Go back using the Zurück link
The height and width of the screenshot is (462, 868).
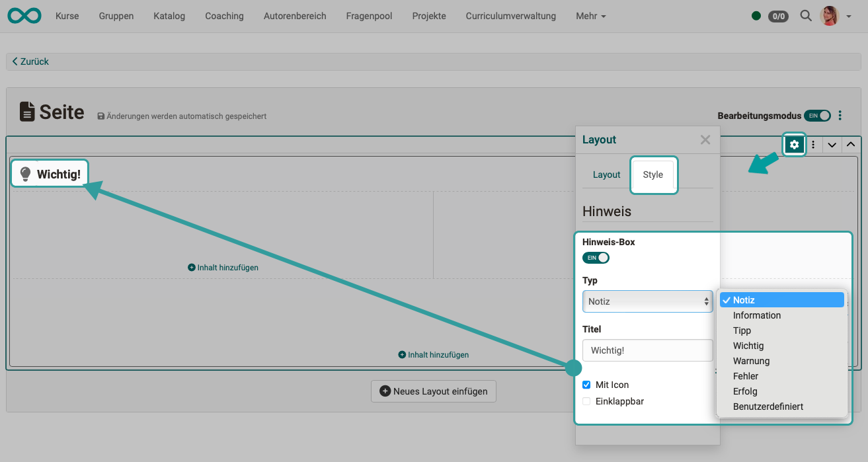tap(31, 61)
